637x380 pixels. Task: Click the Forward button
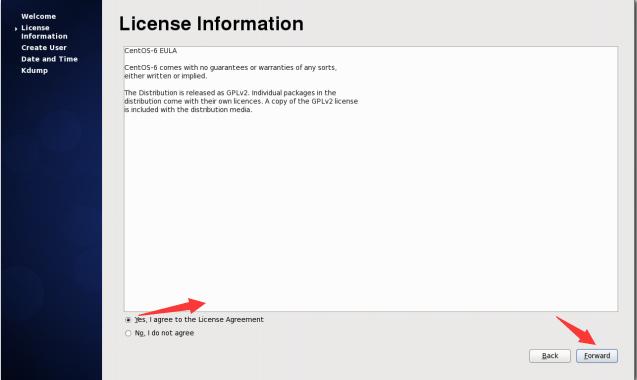(597, 356)
